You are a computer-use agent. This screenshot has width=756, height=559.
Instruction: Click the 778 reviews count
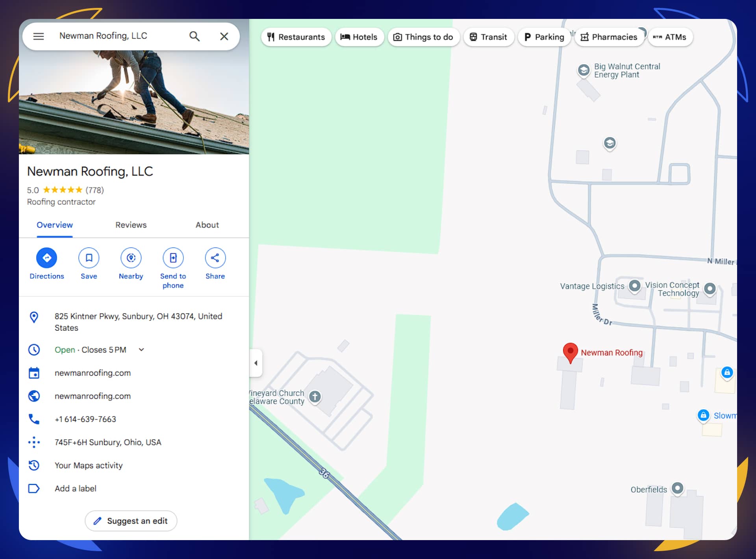94,190
